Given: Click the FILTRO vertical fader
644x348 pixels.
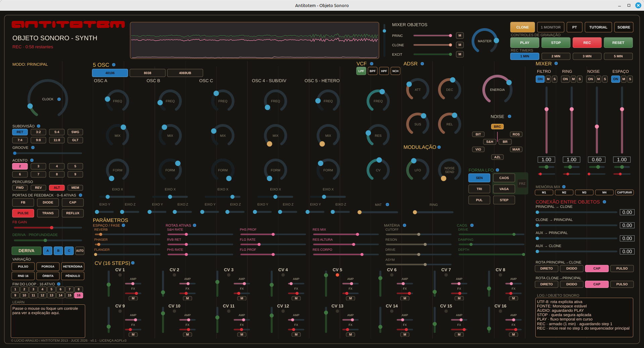Looking at the screenshot, I should pyautogui.click(x=546, y=120).
